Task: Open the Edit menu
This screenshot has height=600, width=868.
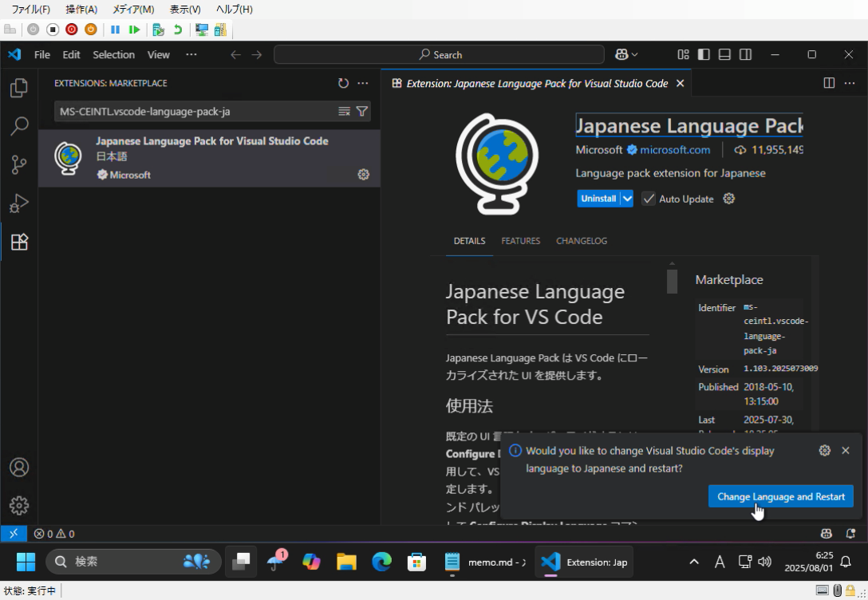Action: click(x=71, y=54)
